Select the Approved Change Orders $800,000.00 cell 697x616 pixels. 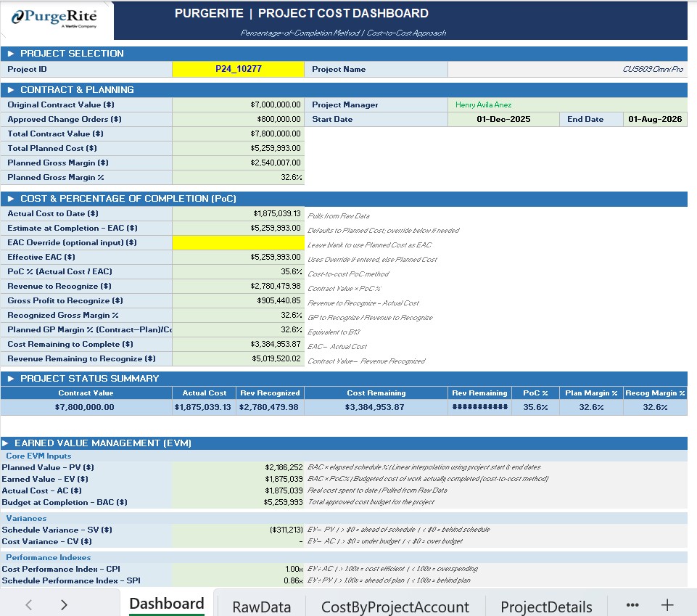239,119
